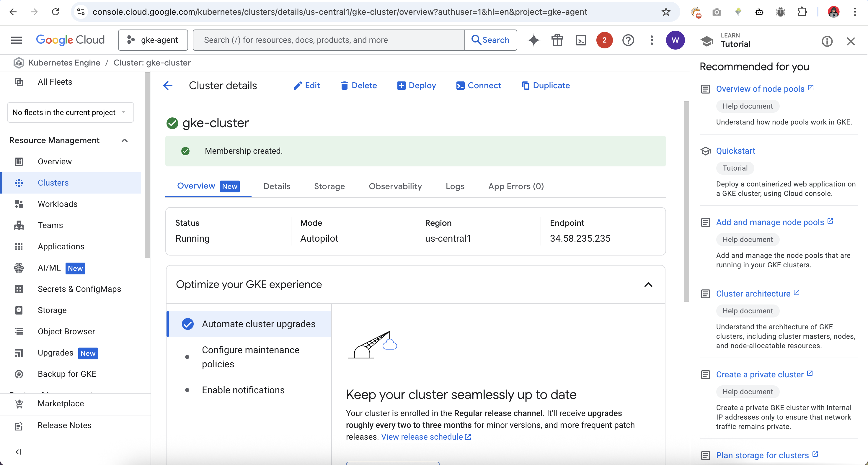Click the back arrow beside Cluster details

point(168,86)
